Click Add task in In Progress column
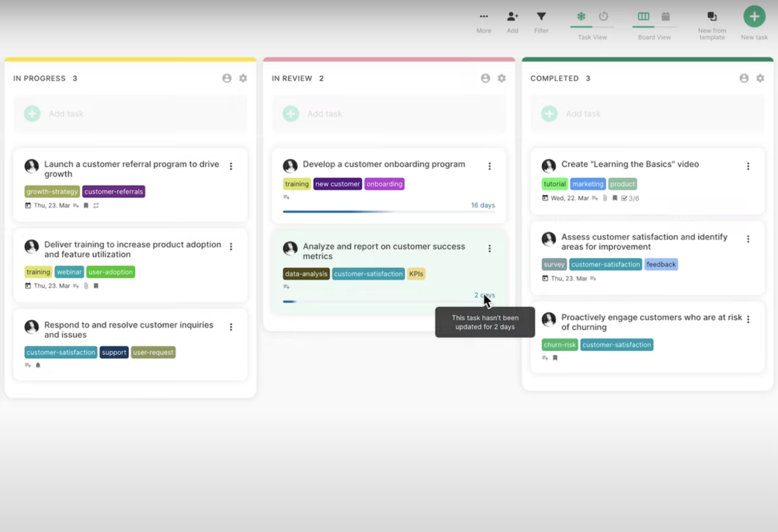 (x=66, y=114)
